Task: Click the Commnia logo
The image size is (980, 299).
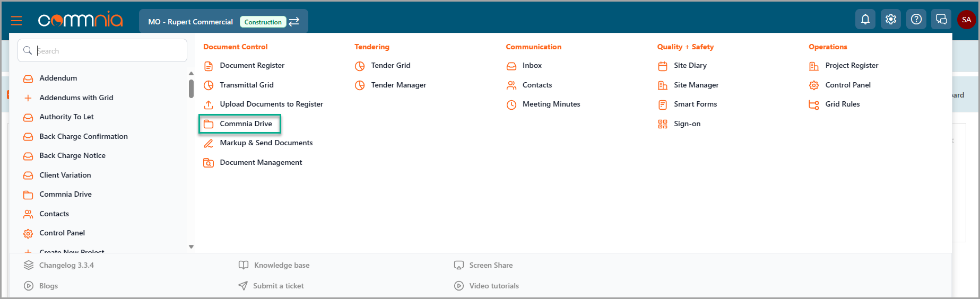Action: coord(81,20)
